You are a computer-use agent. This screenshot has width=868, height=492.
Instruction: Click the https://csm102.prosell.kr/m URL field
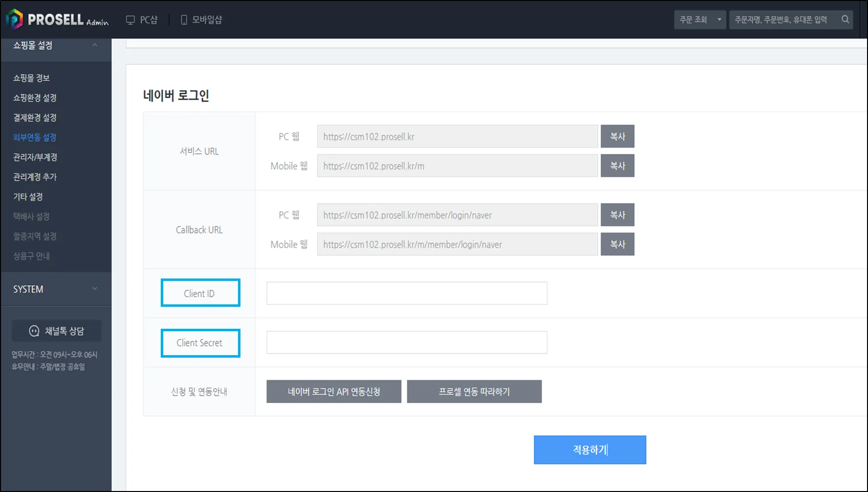457,166
